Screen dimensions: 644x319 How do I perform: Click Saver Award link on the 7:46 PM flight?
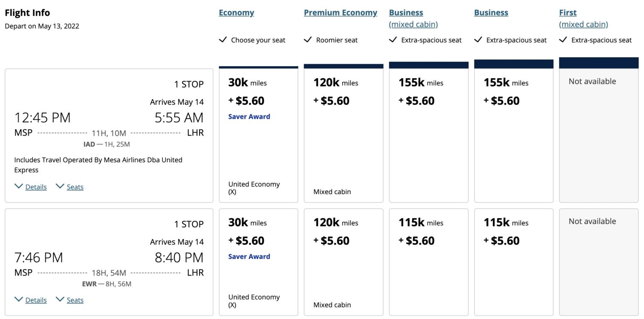(x=249, y=256)
